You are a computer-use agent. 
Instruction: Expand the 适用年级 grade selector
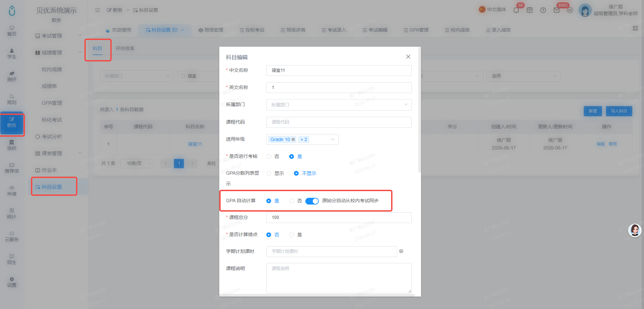pyautogui.click(x=302, y=139)
